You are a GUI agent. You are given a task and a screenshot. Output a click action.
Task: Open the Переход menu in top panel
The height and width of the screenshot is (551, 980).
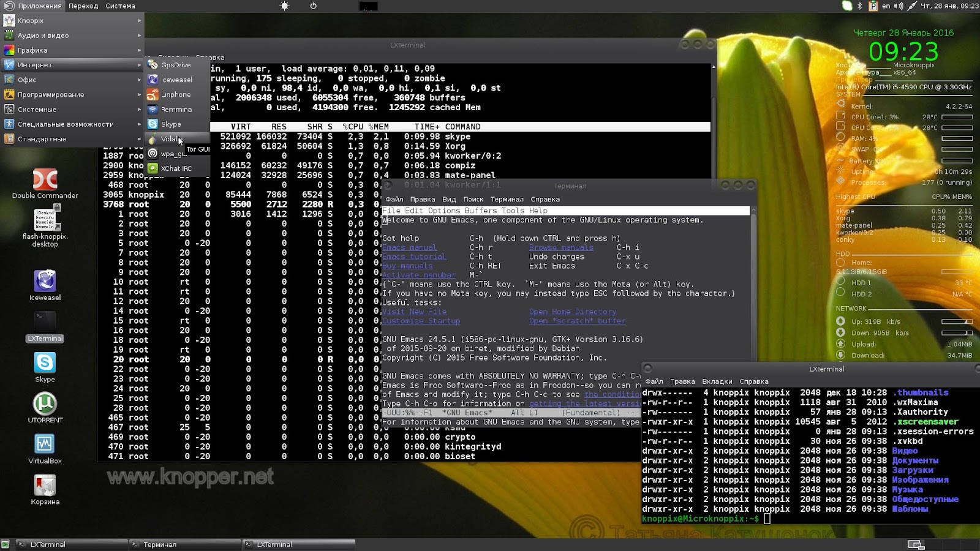[x=83, y=6]
